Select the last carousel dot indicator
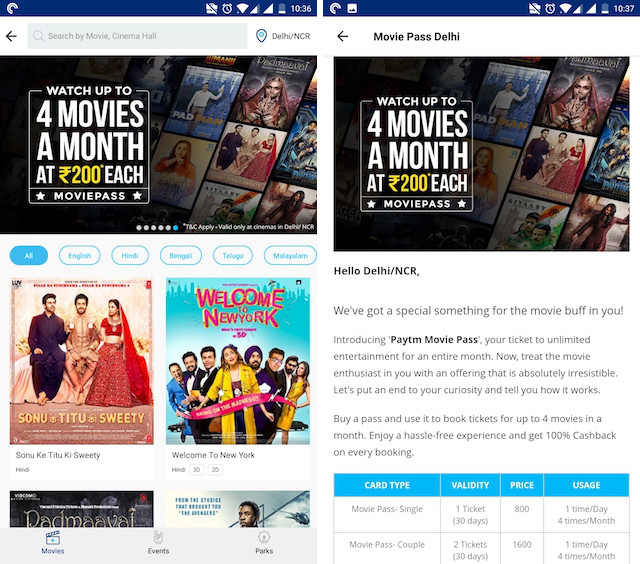The height and width of the screenshot is (564, 640). coord(176,228)
